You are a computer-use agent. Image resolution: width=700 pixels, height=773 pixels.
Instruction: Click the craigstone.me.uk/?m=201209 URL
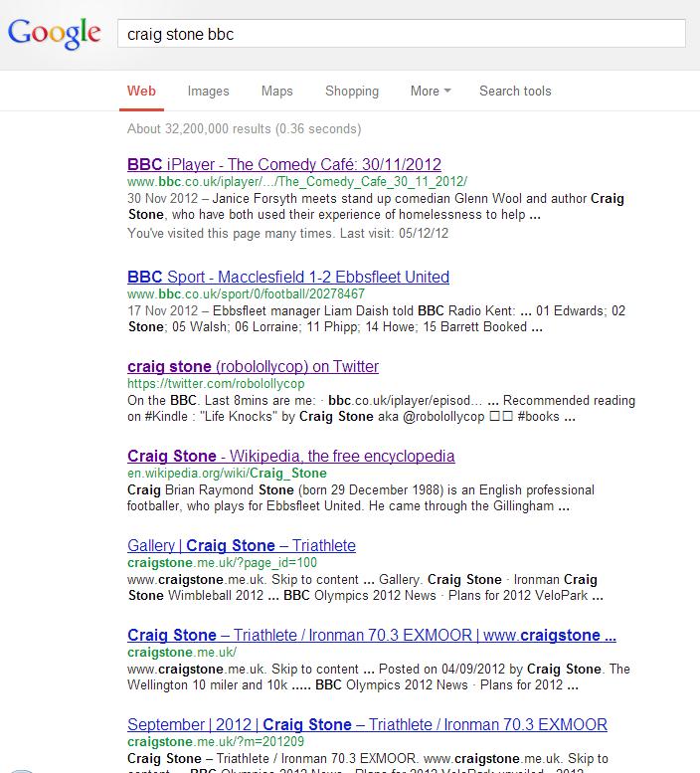tap(216, 742)
